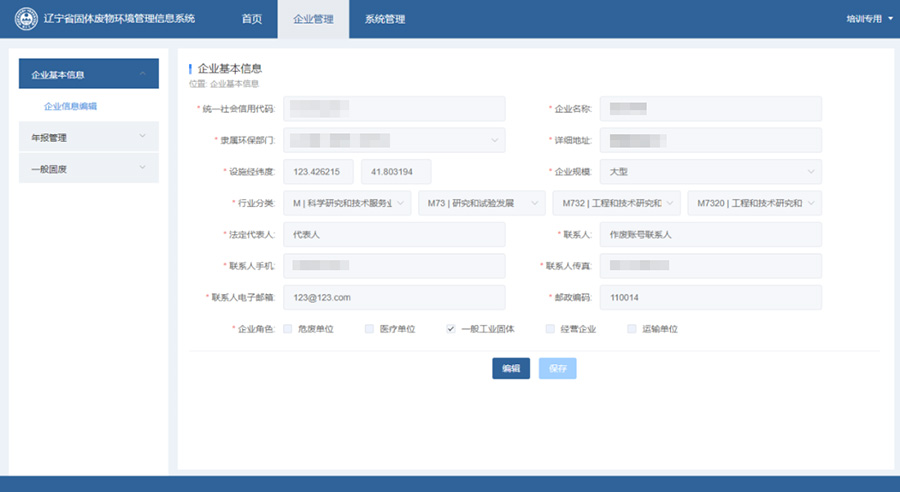
Task: Expand the 年报管理 sidebar section
Action: click(x=89, y=137)
